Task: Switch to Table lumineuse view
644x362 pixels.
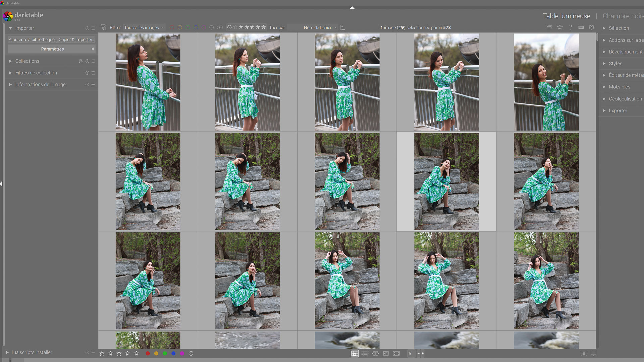Action: pyautogui.click(x=567, y=16)
